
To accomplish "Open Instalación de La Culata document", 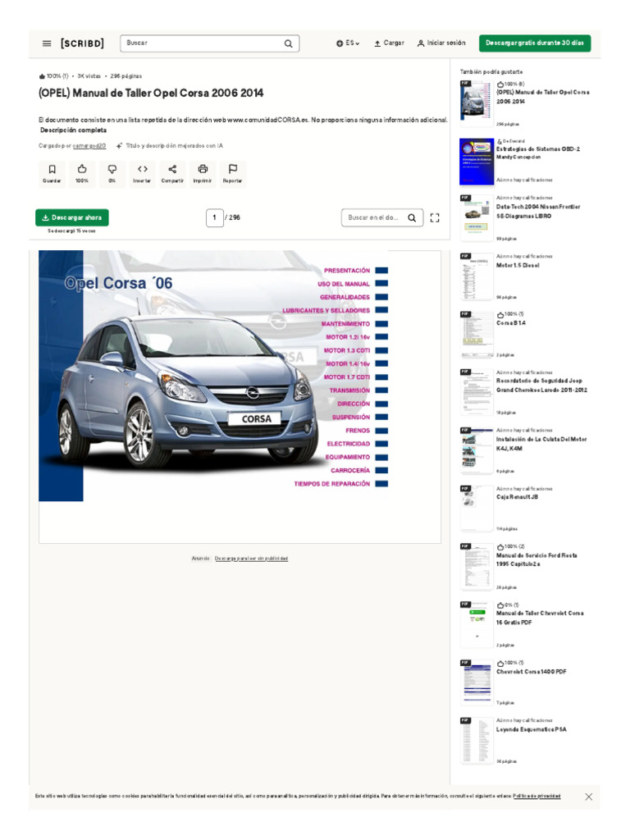I will click(x=541, y=444).
